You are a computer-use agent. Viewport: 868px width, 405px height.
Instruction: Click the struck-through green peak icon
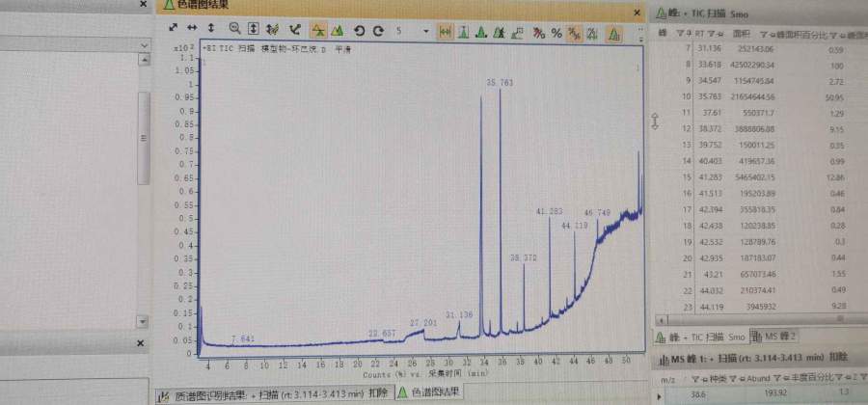[x=592, y=35]
